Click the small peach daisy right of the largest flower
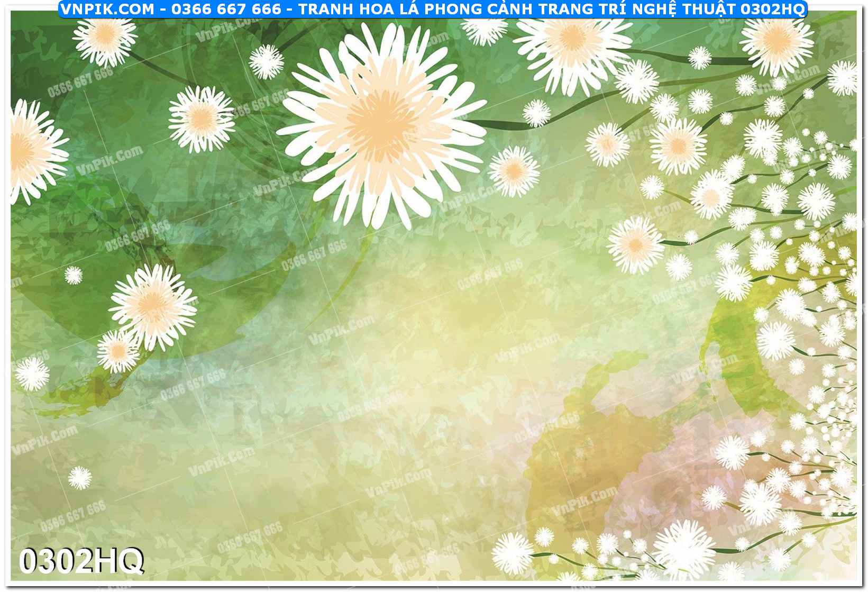 click(x=514, y=171)
